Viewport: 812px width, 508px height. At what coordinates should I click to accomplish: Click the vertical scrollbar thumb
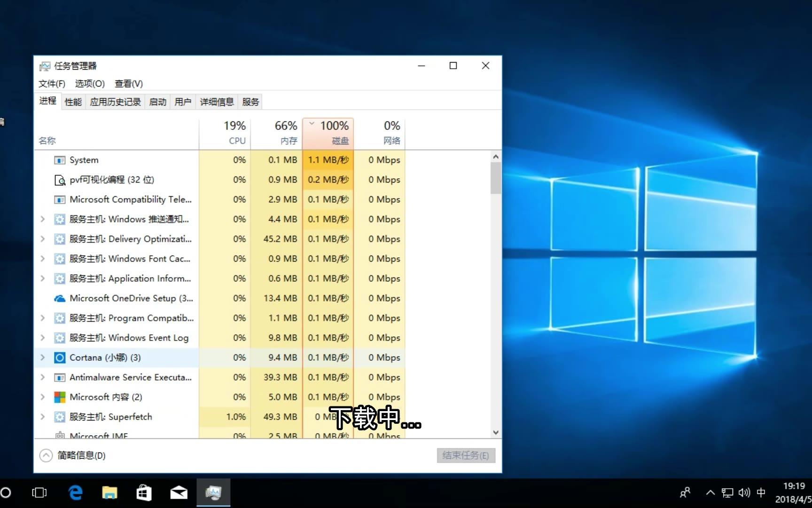point(496,178)
